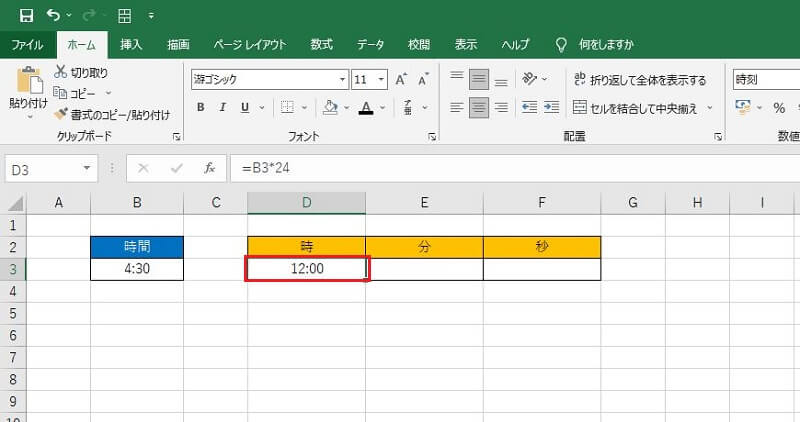Toggle bold formatting
The height and width of the screenshot is (422, 800).
(201, 107)
